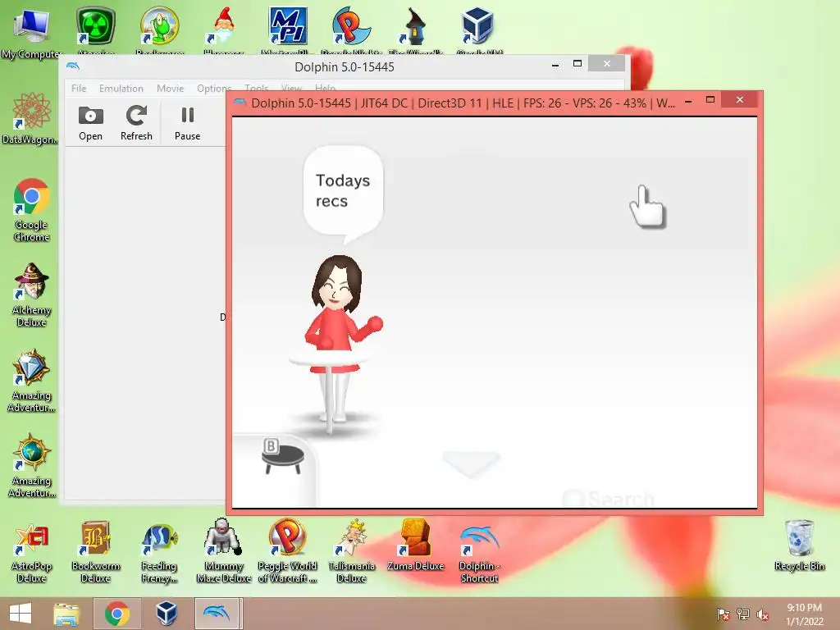Open the My Computer desktop icon

tap(31, 32)
